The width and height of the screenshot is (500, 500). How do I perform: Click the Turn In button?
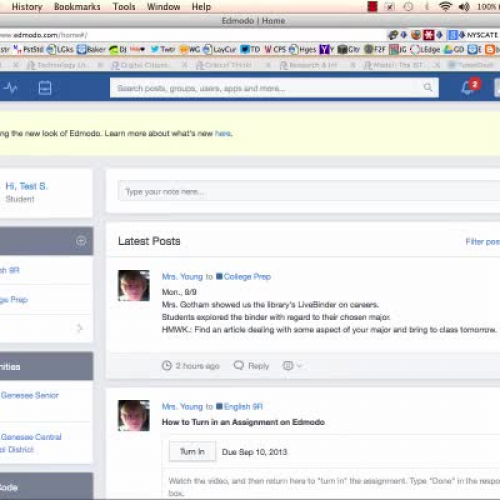(192, 452)
